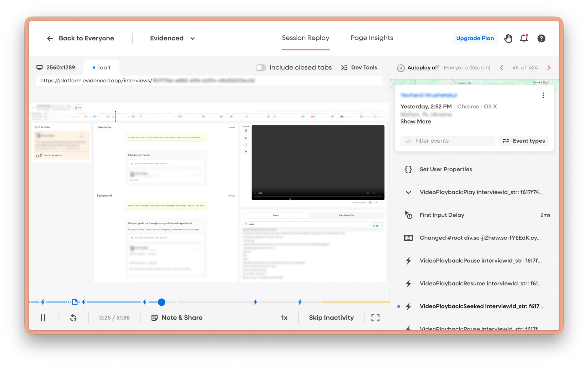Switch to the Page Insights tab
Viewport: 588px width, 367px height.
pyautogui.click(x=372, y=38)
